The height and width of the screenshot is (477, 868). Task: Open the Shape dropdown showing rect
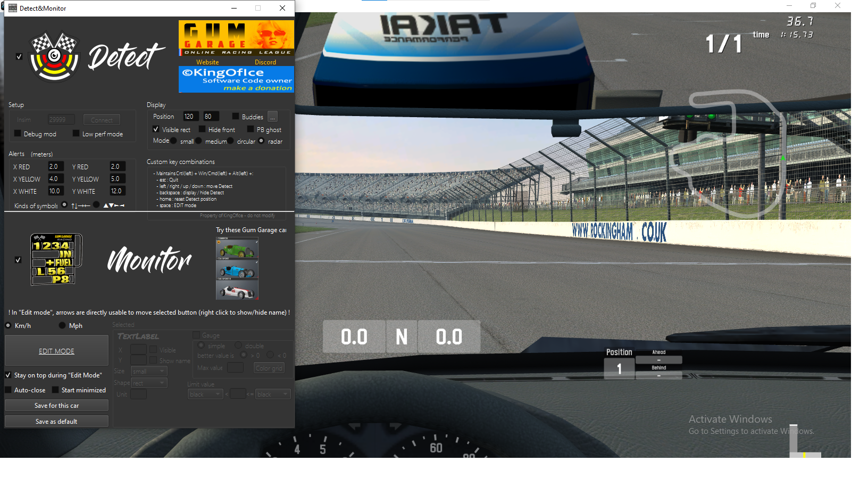[149, 383]
